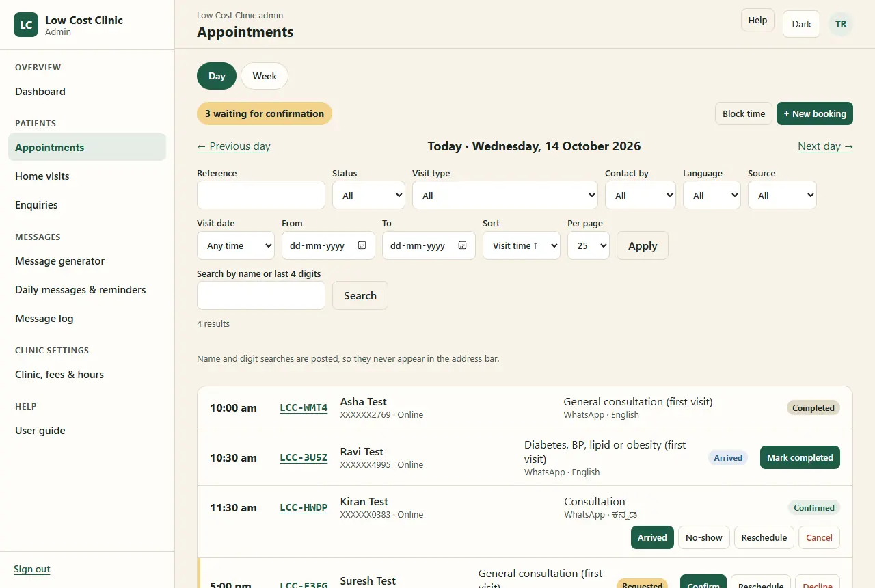Screen dimensions: 875x588
Task: Go to Next day
Action: pyautogui.click(x=825, y=146)
